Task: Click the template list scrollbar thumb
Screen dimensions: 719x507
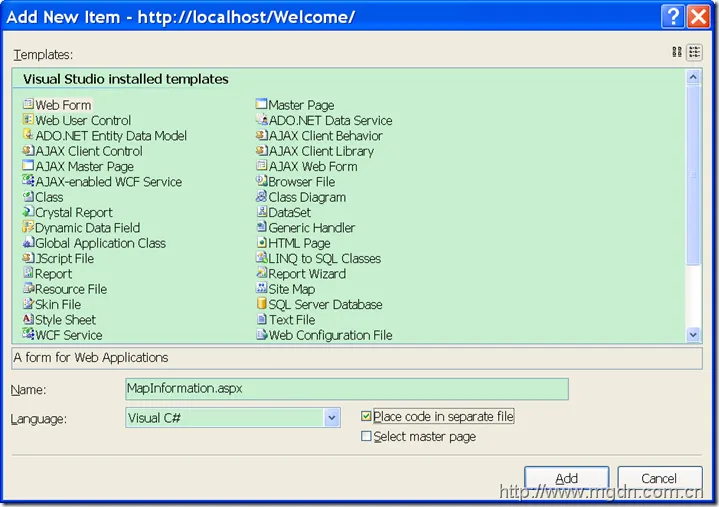Action: pyautogui.click(x=693, y=175)
